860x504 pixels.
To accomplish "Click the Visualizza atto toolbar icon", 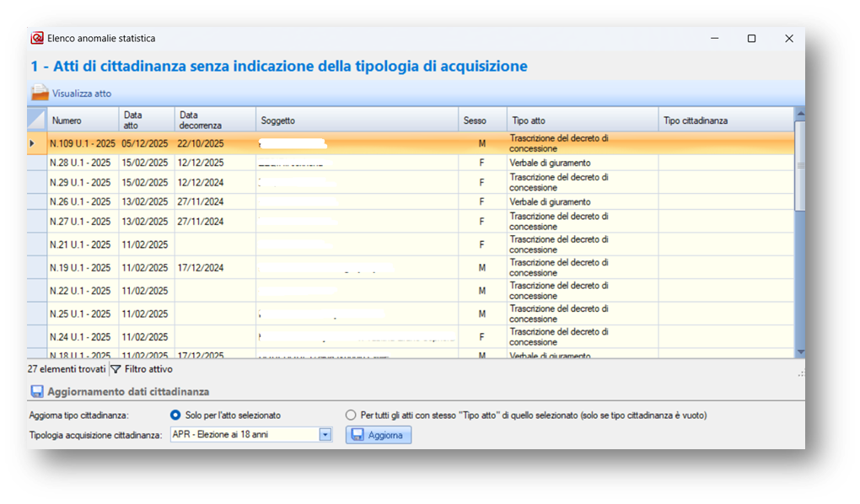I will pos(40,94).
